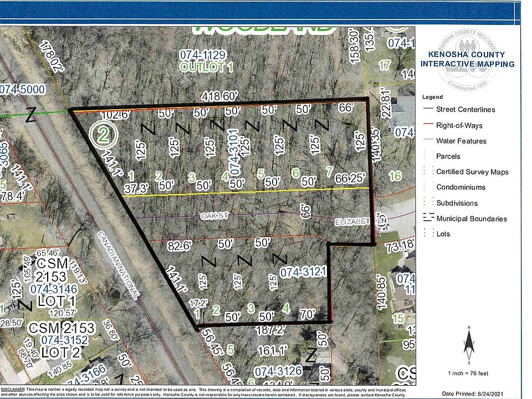
Task: Select the 'Parcels' legend label
Action: coord(448,156)
